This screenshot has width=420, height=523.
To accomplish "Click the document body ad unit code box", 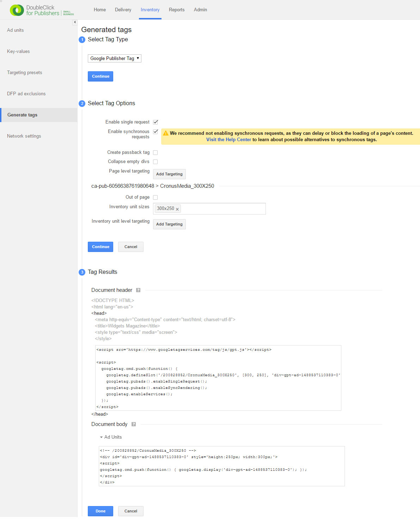I will (222, 466).
